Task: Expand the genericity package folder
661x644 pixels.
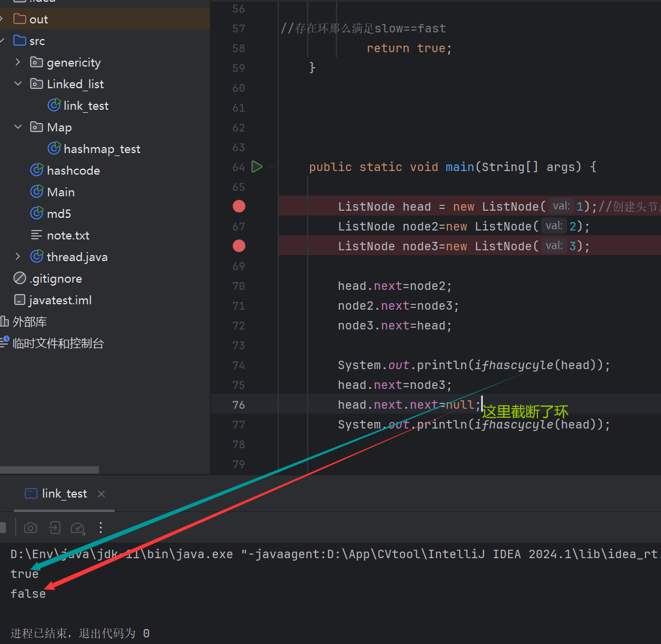Action: click(18, 62)
